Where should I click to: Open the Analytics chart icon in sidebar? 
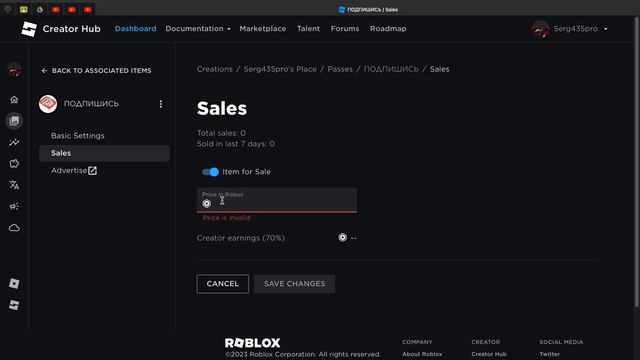tap(14, 142)
